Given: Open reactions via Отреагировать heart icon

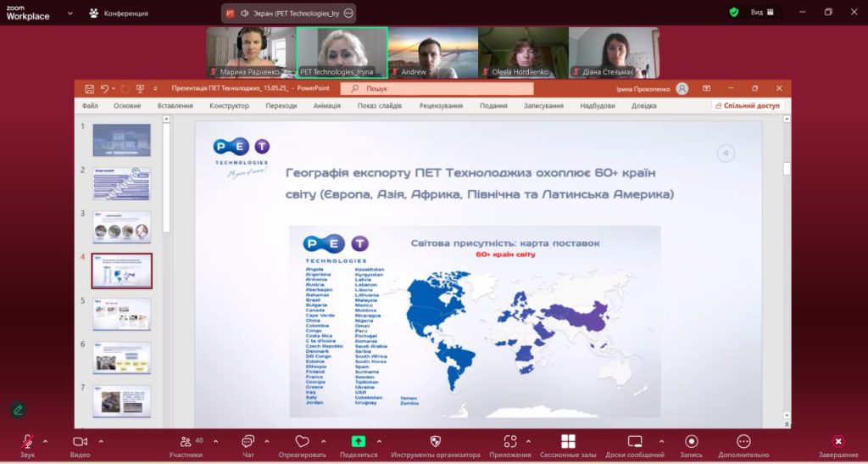Looking at the screenshot, I should coord(302,441).
